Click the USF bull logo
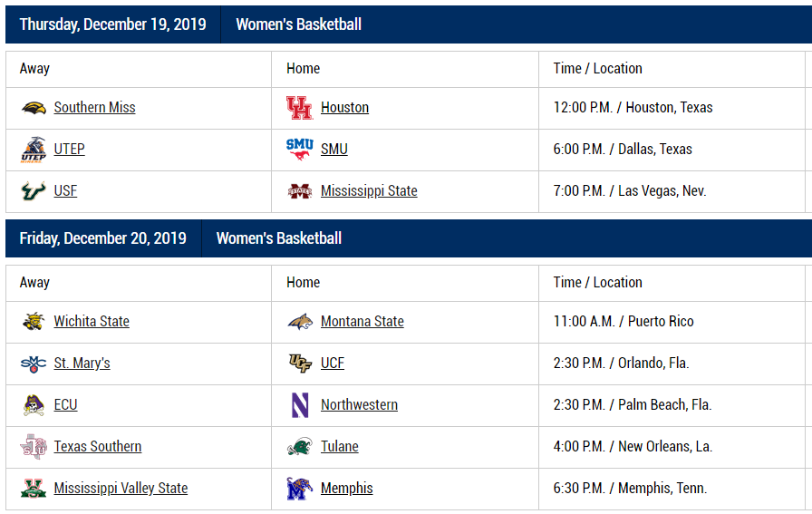The width and height of the screenshot is (812, 514). (34, 191)
